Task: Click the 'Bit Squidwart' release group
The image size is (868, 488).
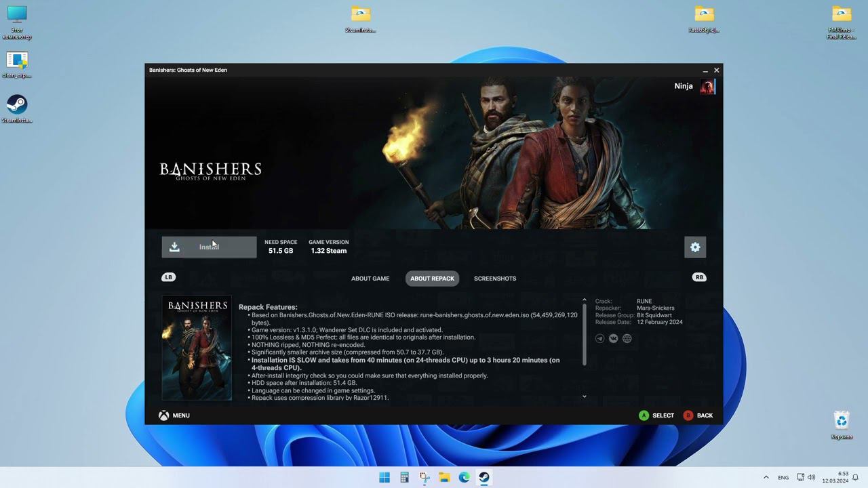Action: (654, 315)
